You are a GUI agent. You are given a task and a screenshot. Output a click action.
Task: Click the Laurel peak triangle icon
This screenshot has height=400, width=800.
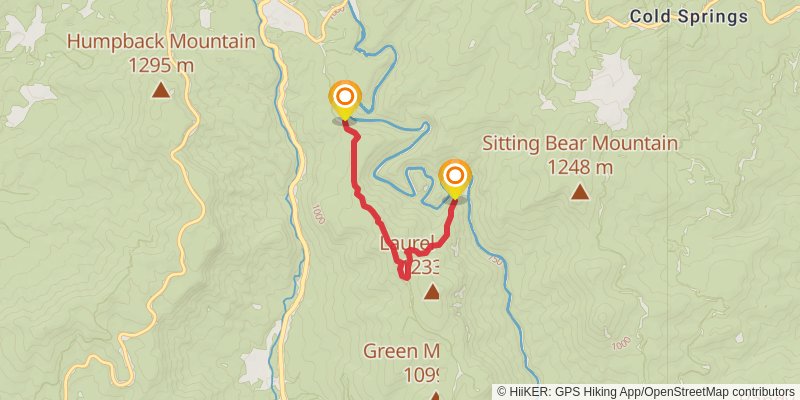point(432,292)
